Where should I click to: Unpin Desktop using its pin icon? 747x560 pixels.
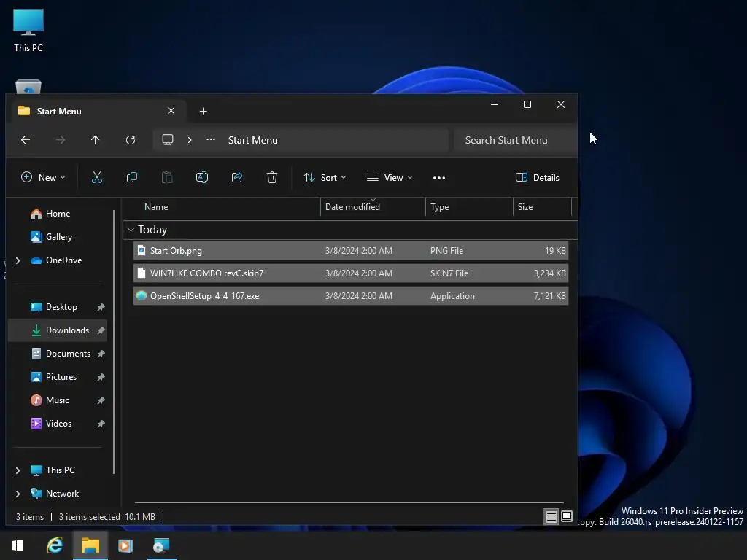[101, 307]
